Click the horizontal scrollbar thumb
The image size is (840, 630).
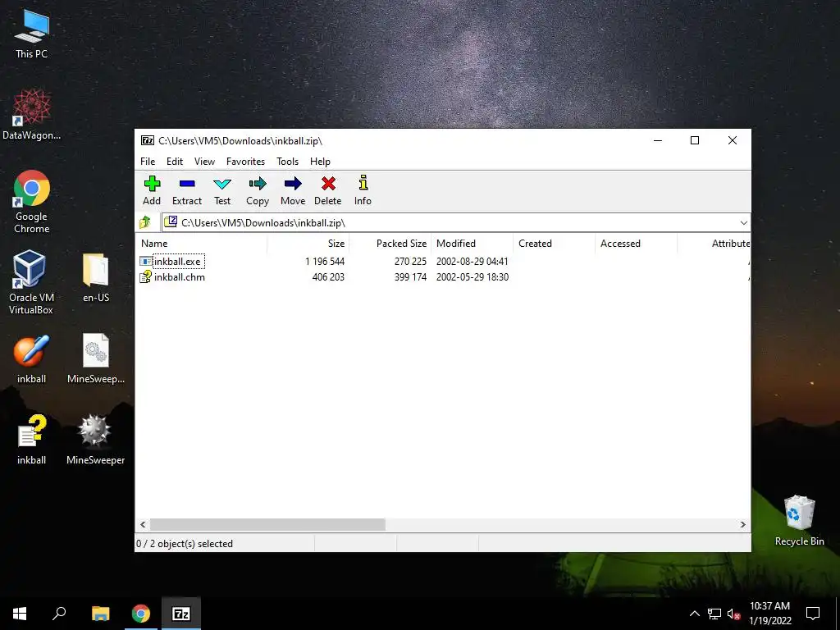(267, 524)
